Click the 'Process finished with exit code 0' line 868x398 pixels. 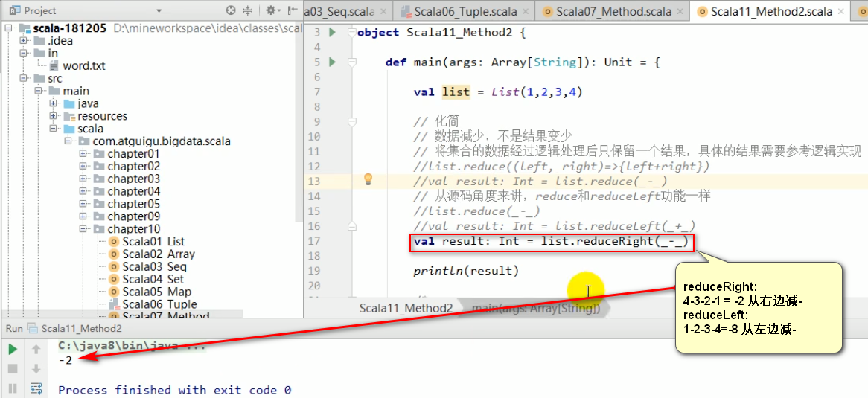(x=175, y=390)
